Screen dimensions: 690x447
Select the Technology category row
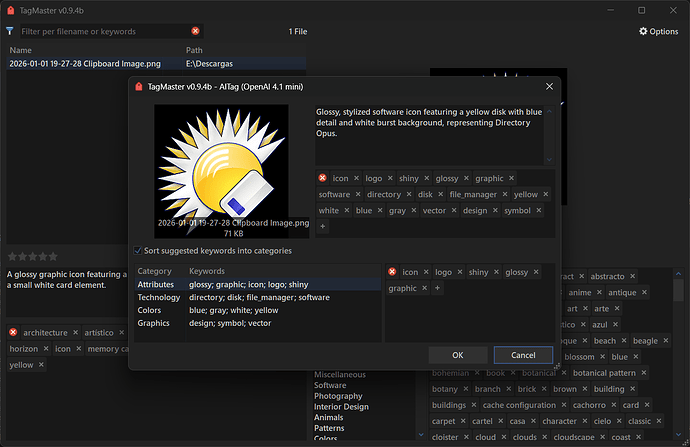point(159,297)
